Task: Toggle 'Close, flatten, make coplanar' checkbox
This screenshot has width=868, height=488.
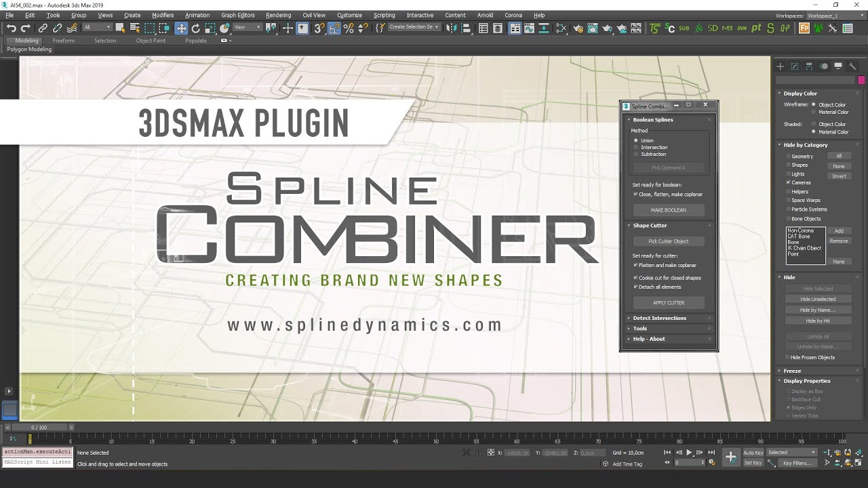Action: point(635,195)
